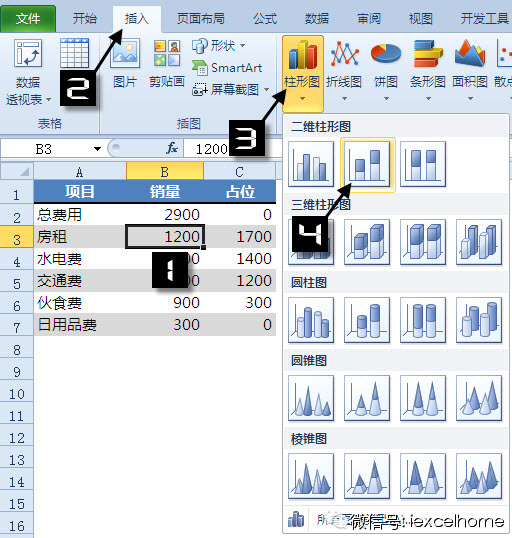Screen dimensions: 512x538
Task: Expand the 形状 shapes dropdown
Action: 243,45
